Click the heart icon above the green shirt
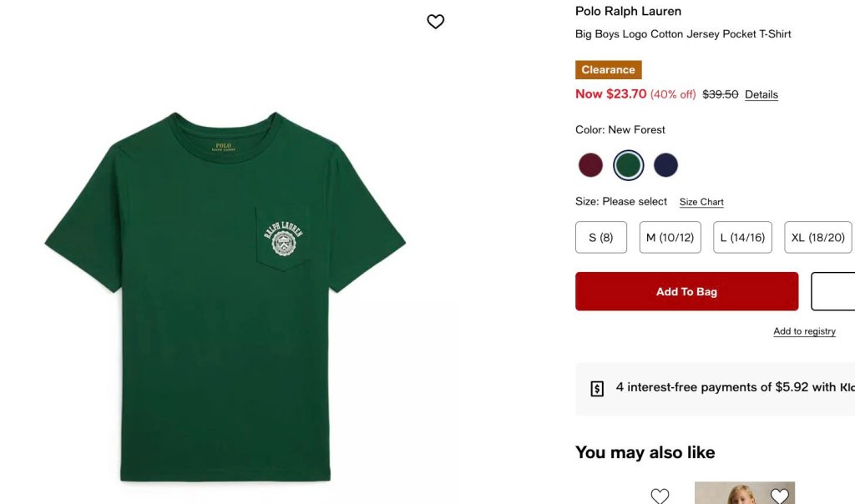 click(x=436, y=22)
